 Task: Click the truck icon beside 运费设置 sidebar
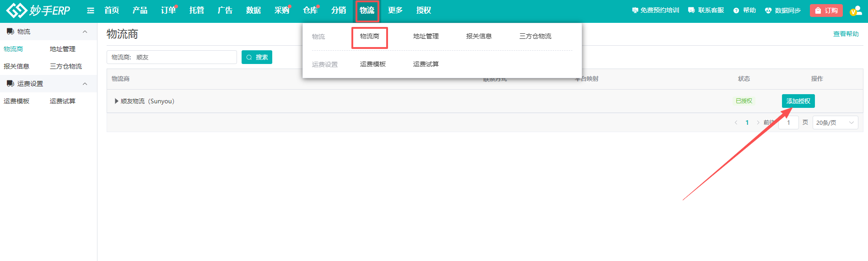coord(10,84)
